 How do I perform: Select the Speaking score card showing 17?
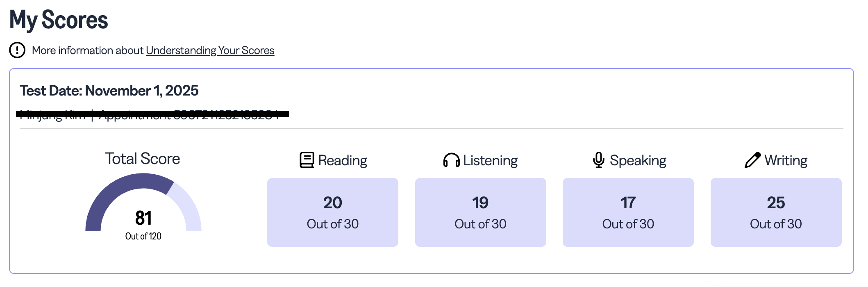(x=628, y=212)
